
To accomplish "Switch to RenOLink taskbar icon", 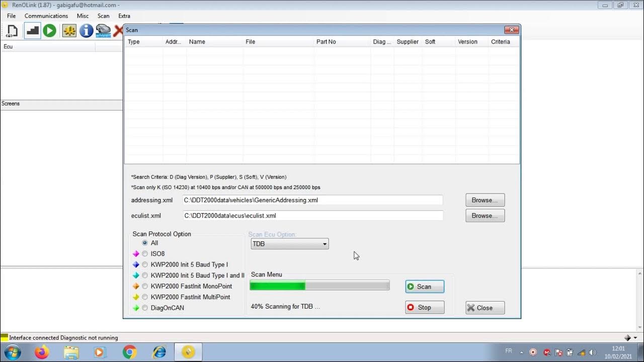I will tap(188, 352).
